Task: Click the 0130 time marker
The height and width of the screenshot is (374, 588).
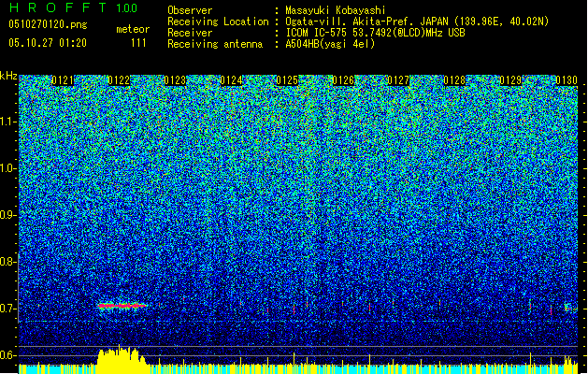Action: tap(566, 80)
